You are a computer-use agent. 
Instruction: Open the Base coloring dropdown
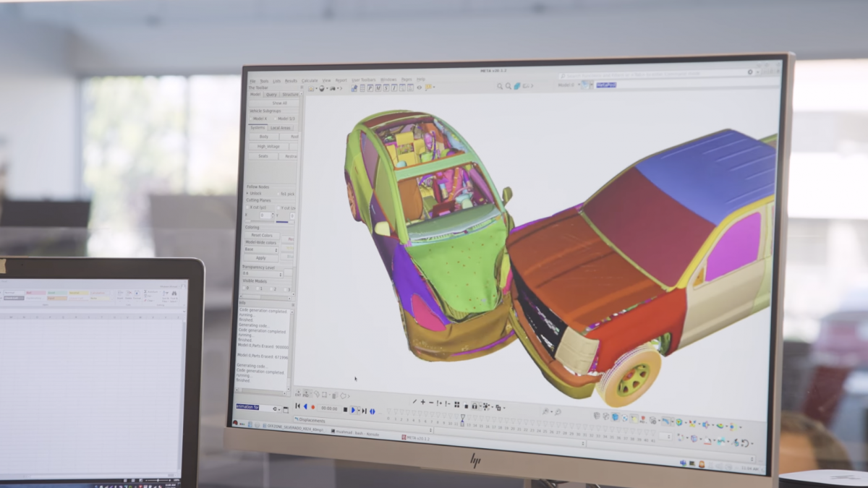pos(261,249)
